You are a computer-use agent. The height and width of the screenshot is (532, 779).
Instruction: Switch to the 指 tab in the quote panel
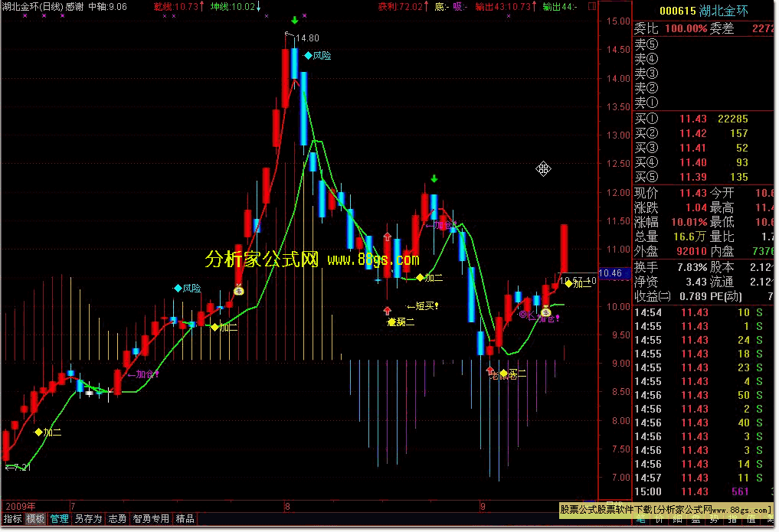coord(733,520)
